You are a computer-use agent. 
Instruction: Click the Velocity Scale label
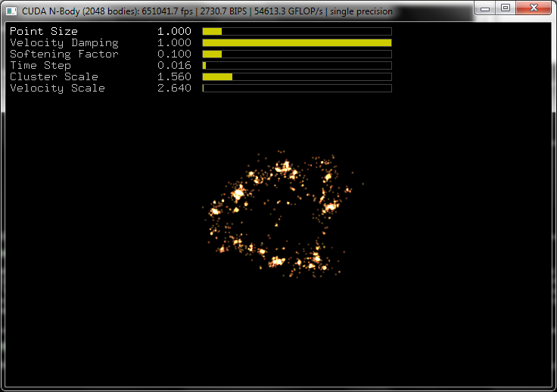[58, 89]
